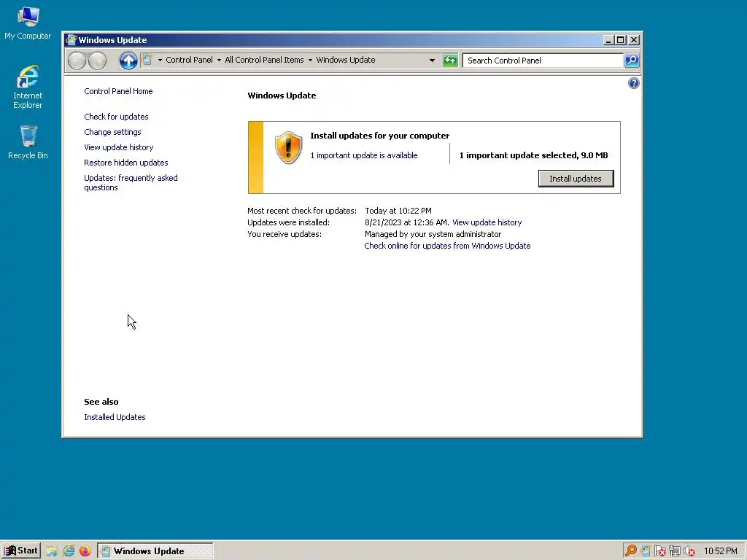Expand dropdown arrow after Control Panel breadcrumb
Viewport: 747px width, 560px height.
click(x=219, y=60)
